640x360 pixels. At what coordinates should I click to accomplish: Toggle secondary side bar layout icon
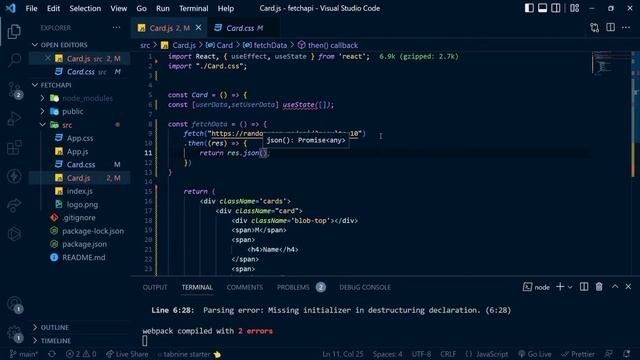(x=556, y=8)
